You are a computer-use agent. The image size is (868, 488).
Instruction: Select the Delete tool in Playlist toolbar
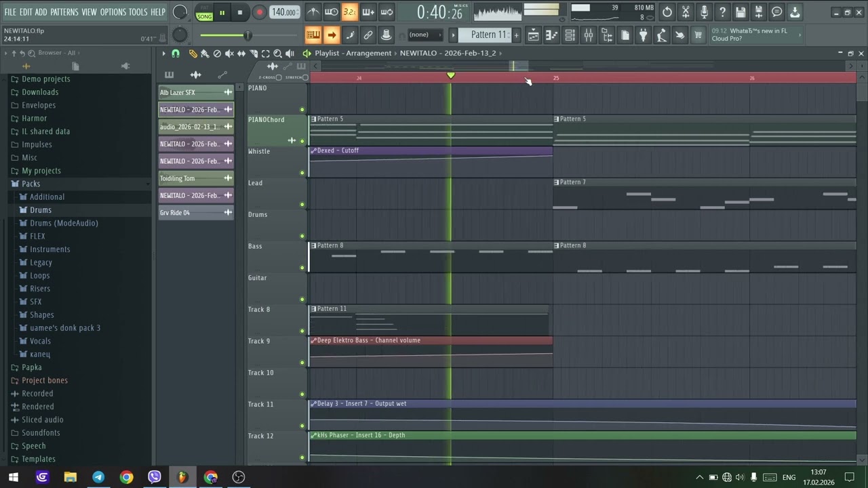[217, 53]
